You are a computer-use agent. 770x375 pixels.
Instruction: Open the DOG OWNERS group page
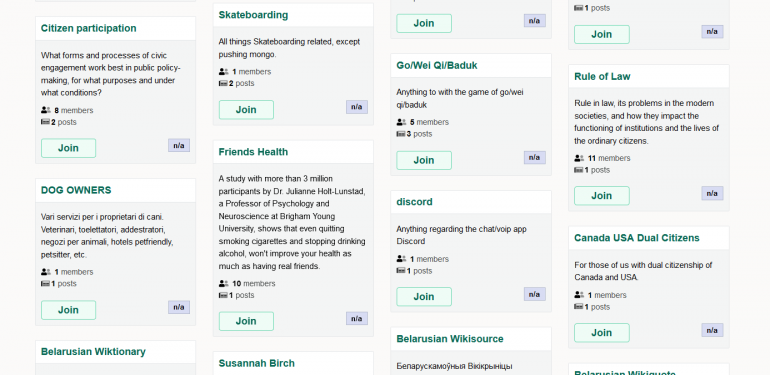pyautogui.click(x=76, y=190)
